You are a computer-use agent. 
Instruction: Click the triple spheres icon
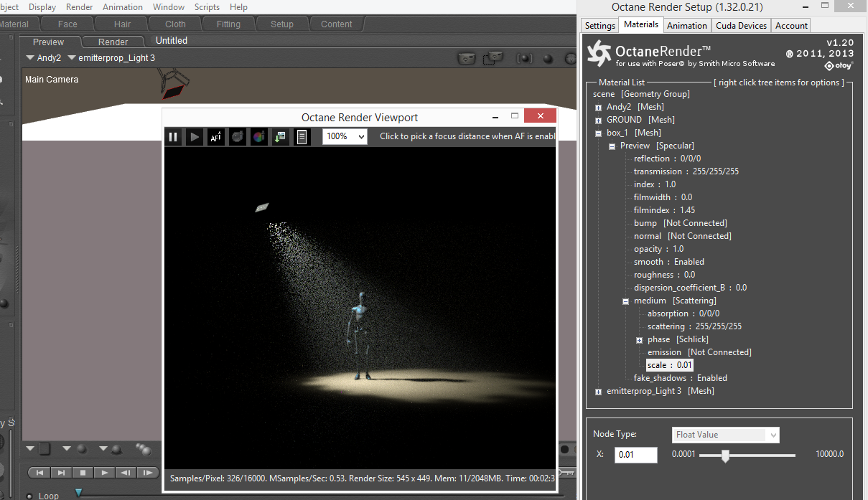tap(144, 450)
